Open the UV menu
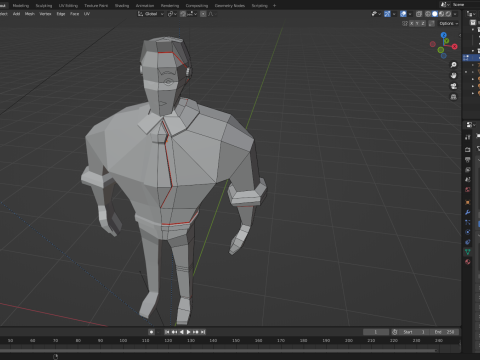Image resolution: width=480 pixels, height=360 pixels. 87,14
